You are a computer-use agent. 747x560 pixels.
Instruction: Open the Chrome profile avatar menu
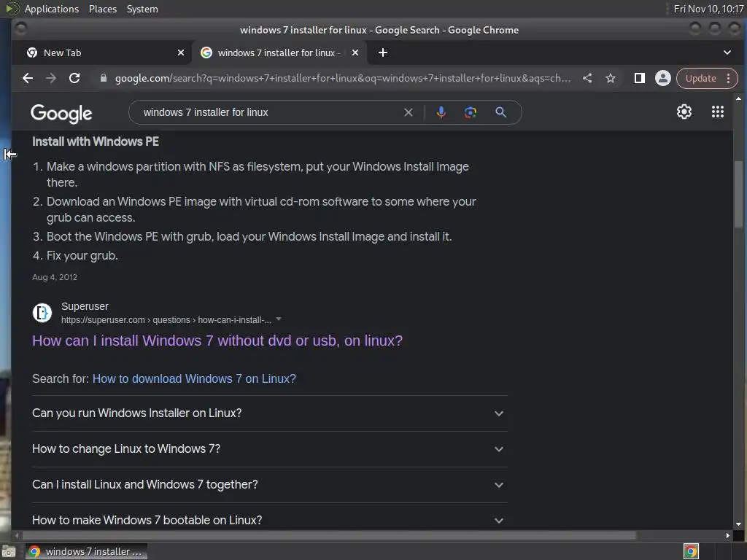pyautogui.click(x=662, y=78)
